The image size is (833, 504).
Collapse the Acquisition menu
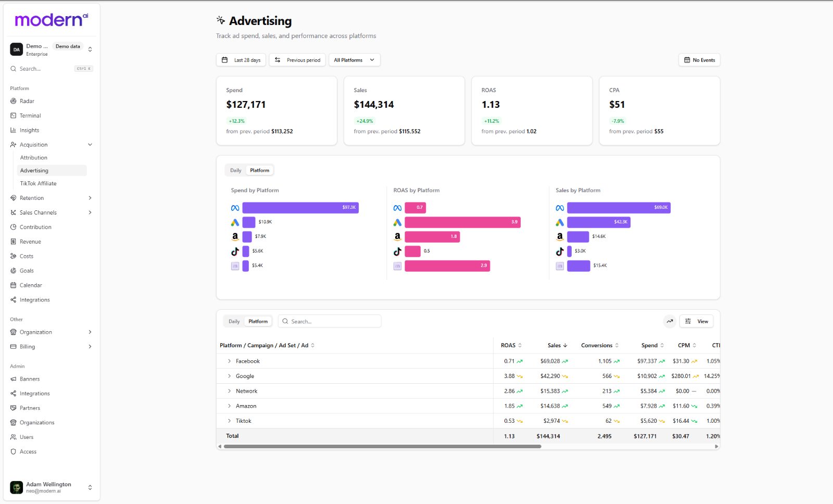tap(90, 145)
